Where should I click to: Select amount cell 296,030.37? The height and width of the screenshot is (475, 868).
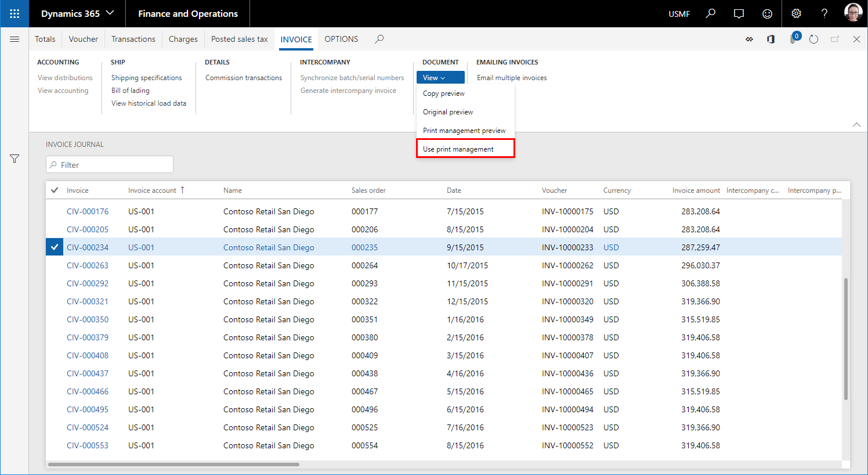coord(700,265)
